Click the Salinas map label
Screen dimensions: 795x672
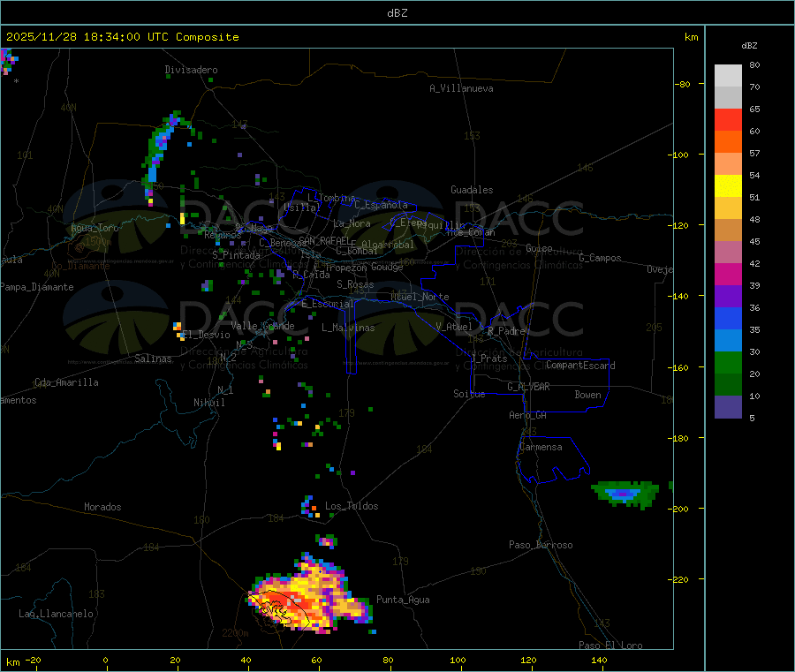pos(153,359)
